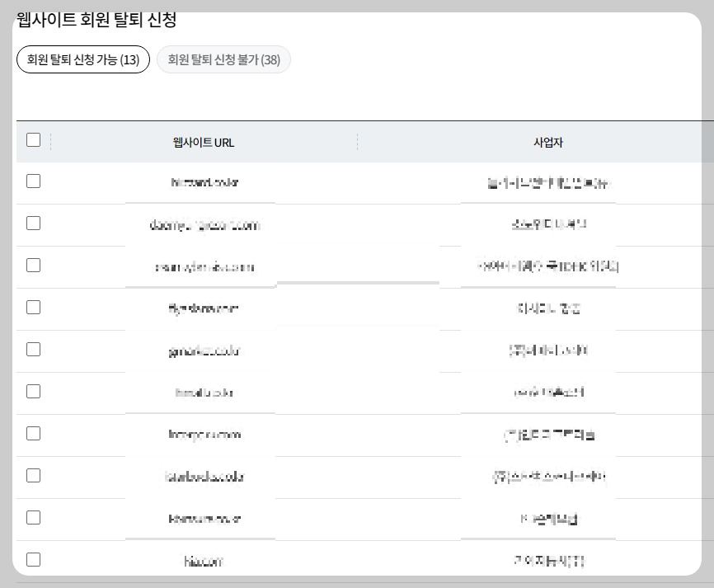Open the 회원 탈퇴 신청 불가 (38) tab

[223, 59]
